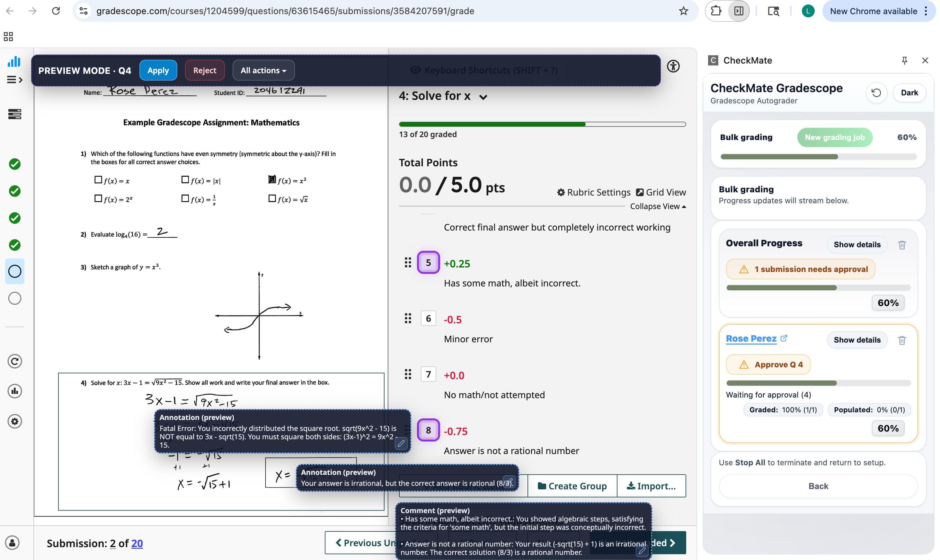Open the Chrome extensions puzzle menu

pyautogui.click(x=716, y=11)
